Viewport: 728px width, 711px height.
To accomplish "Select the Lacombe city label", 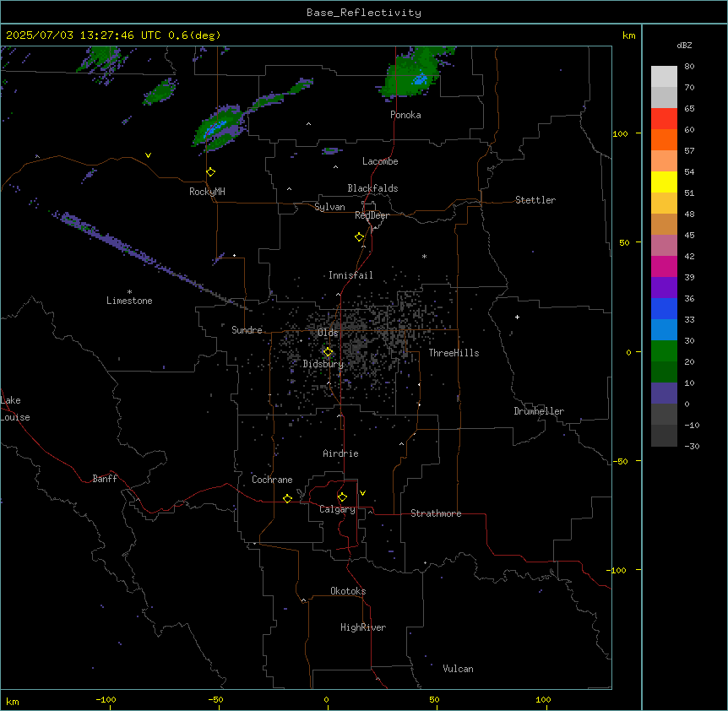I will click(x=380, y=161).
